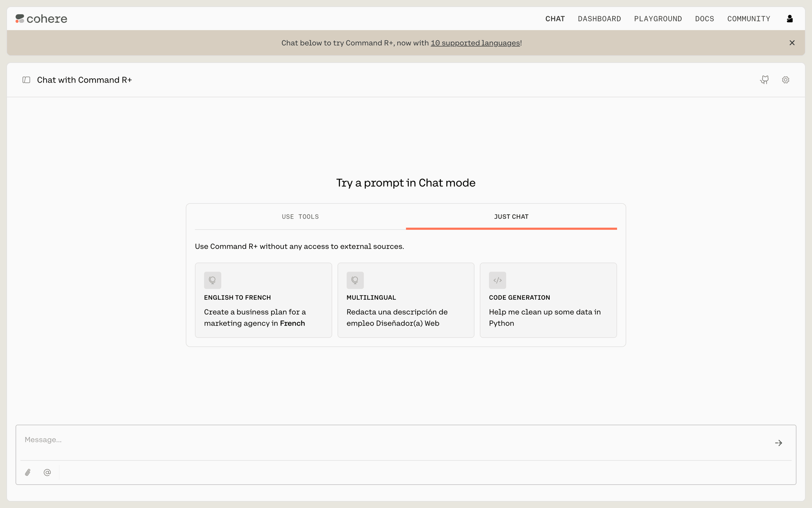
Task: Select the Just Chat tab
Action: 511,217
